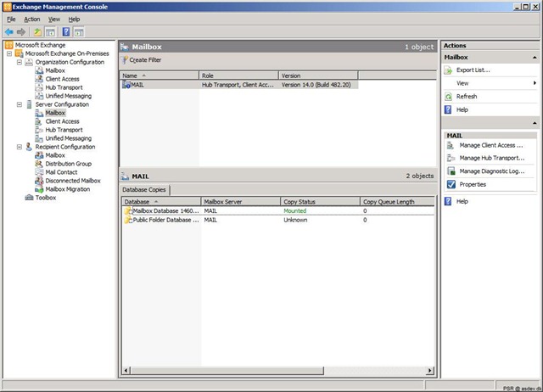Select Organization Configuration Hub Transport icon
The image size is (543, 392).
(x=39, y=87)
